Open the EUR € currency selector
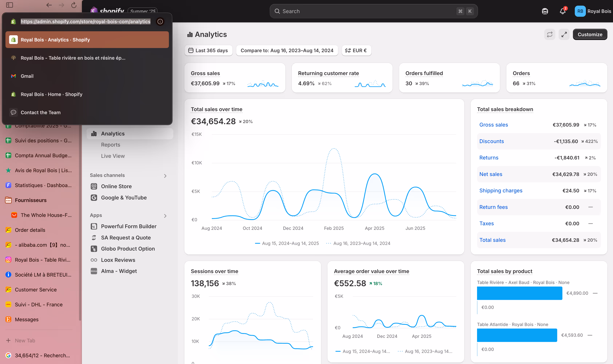 (x=356, y=51)
